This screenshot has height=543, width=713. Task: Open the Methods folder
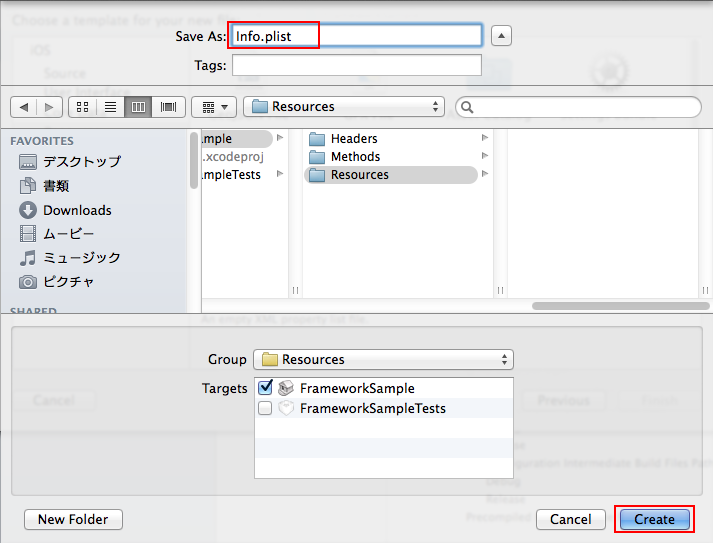pyautogui.click(x=391, y=156)
